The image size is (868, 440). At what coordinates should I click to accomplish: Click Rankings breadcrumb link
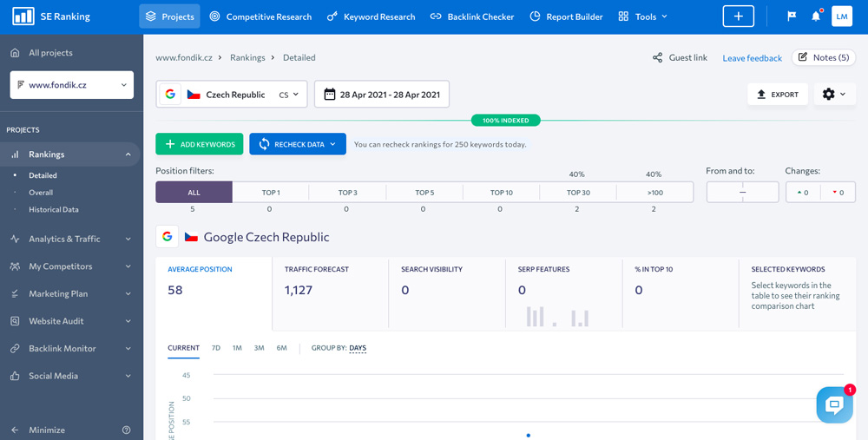pyautogui.click(x=247, y=57)
